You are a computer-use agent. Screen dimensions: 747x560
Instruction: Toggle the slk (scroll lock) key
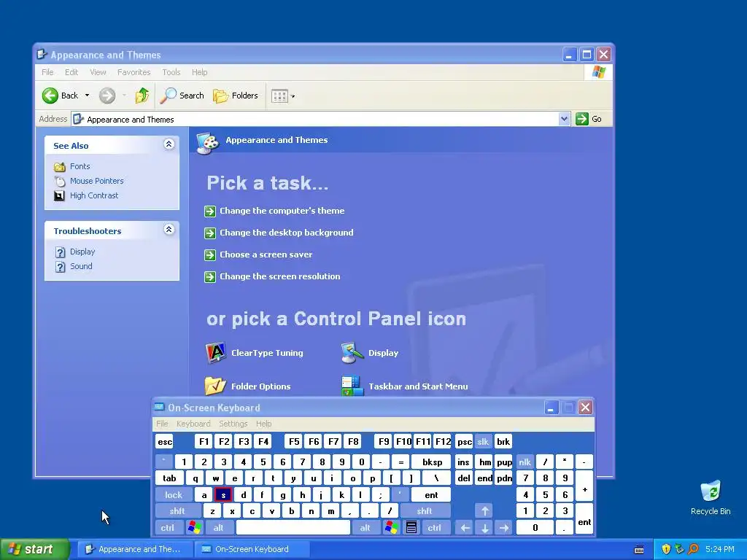click(x=483, y=441)
